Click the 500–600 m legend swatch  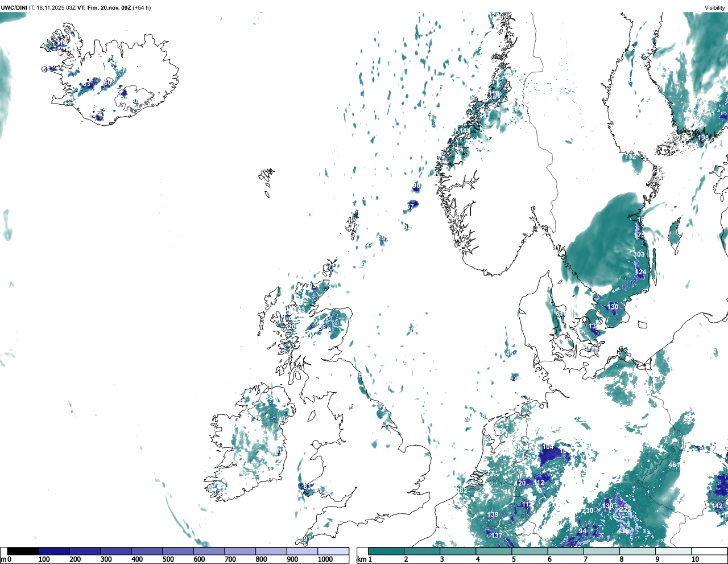(178, 551)
